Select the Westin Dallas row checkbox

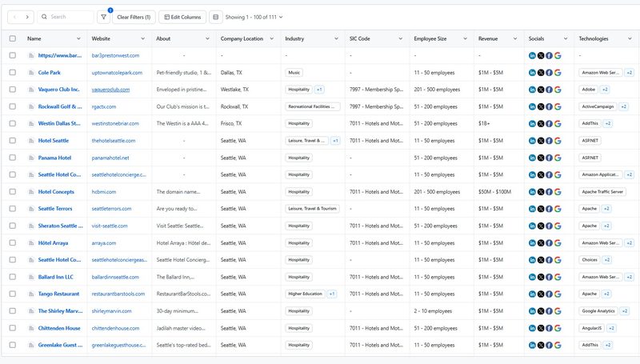[13, 123]
